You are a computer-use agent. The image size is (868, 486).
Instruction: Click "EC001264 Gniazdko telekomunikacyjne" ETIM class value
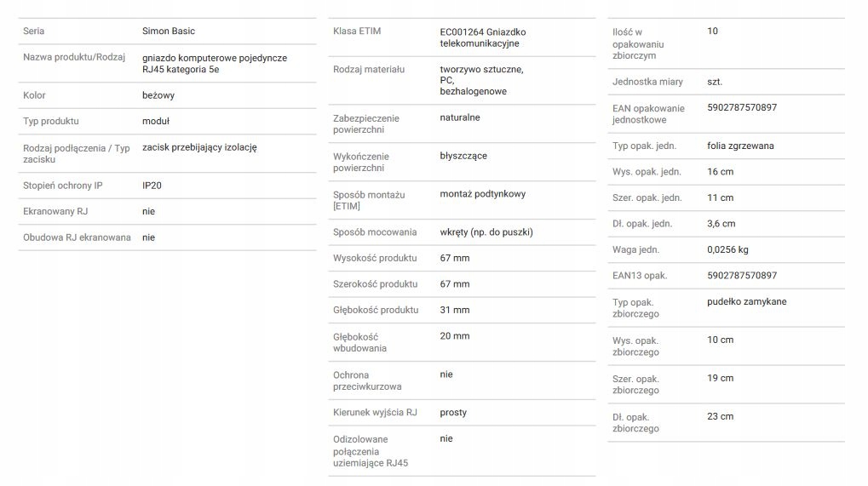pyautogui.click(x=483, y=37)
